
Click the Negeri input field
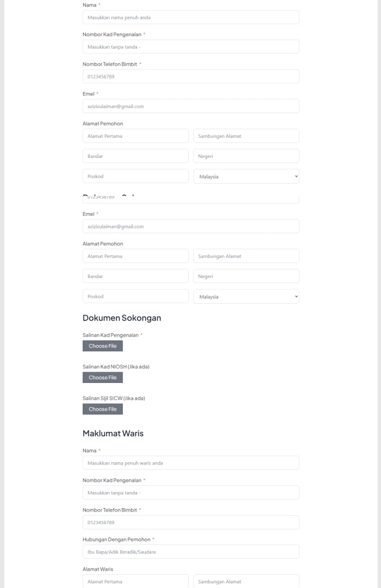(x=246, y=156)
